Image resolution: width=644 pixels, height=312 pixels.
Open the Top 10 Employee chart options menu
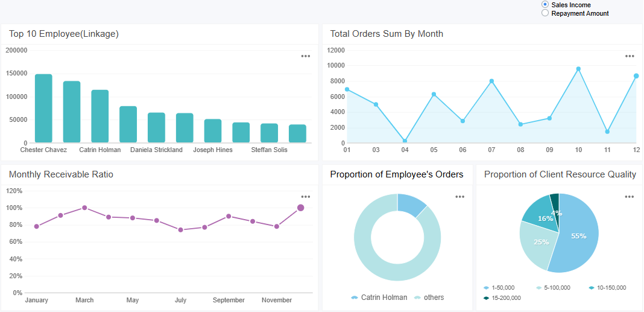pos(306,56)
